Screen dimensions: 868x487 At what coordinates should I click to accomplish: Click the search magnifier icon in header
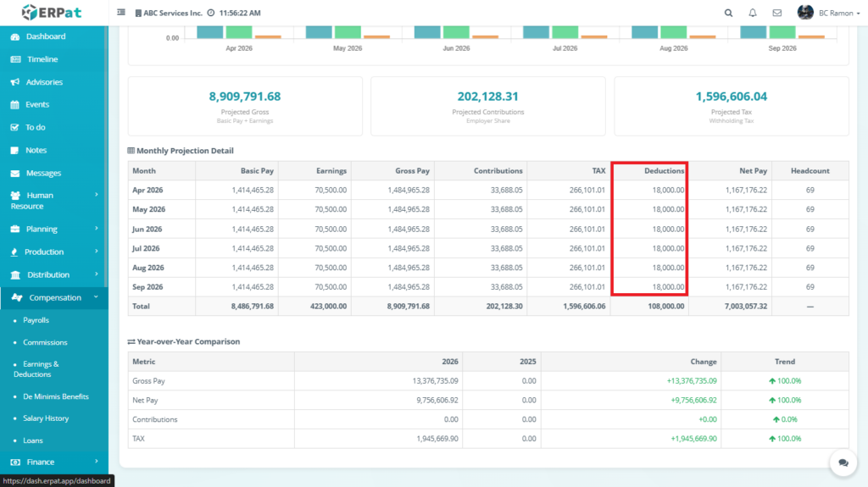(728, 13)
